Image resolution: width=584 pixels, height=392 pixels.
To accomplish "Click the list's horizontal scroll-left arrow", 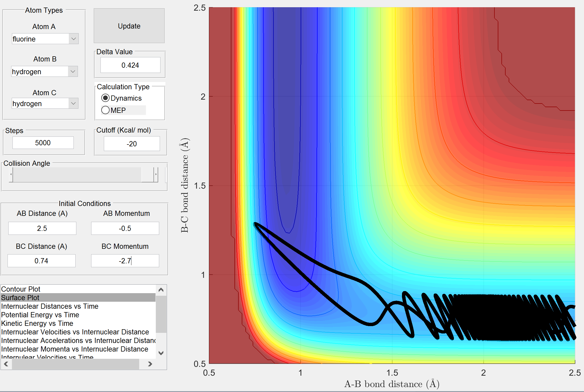I will coord(6,364).
